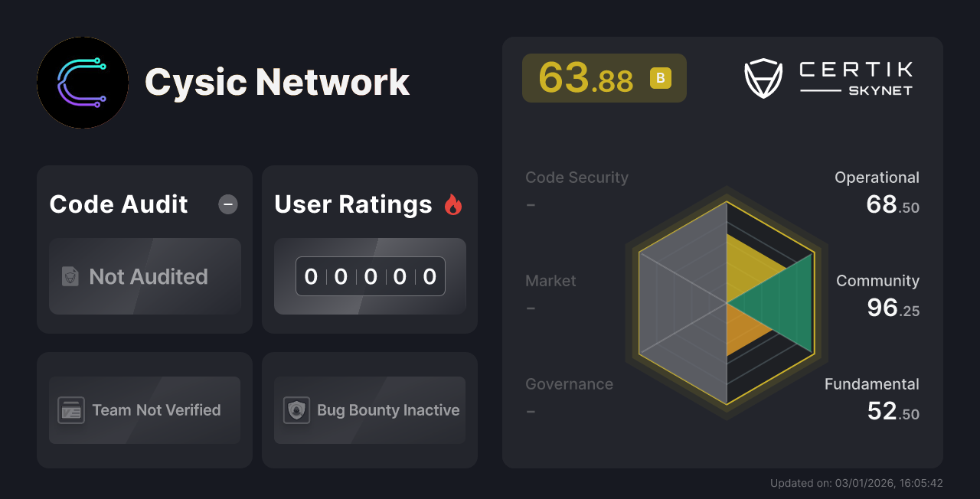Viewport: 980px width, 499px height.
Task: Toggle the minus indicator on Code Audit
Action: click(x=227, y=204)
